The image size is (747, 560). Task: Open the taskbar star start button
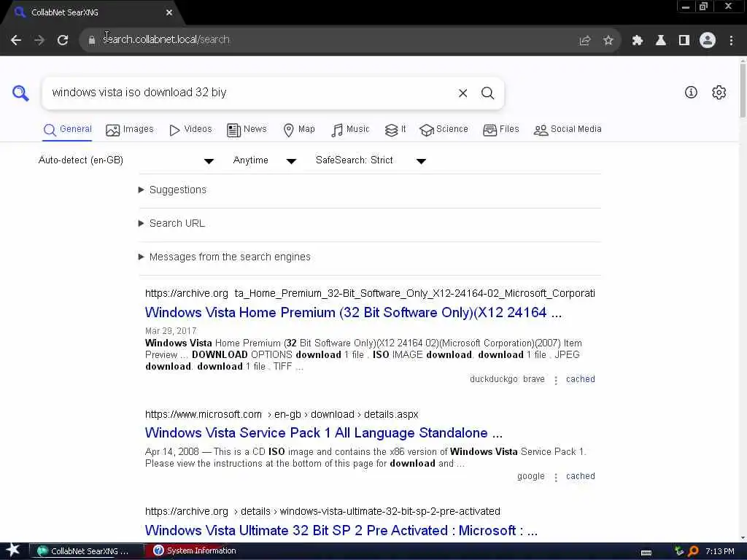[13, 551]
